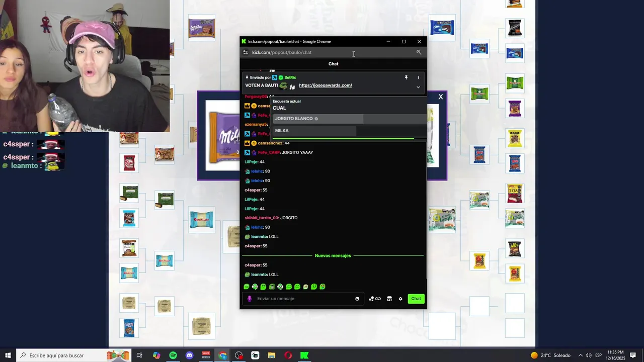
Task: Expand the pinned message chevron
Action: [x=418, y=87]
